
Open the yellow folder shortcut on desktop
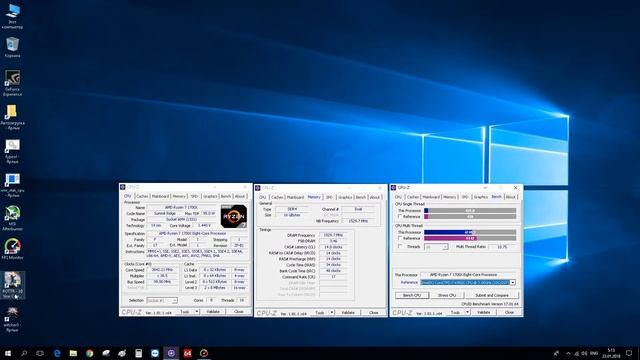point(12,117)
